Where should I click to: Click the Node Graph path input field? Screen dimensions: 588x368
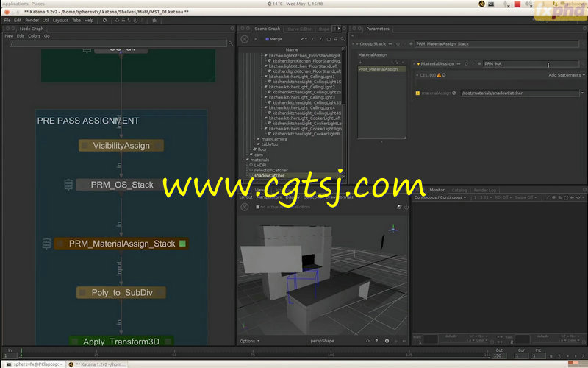click(x=118, y=43)
